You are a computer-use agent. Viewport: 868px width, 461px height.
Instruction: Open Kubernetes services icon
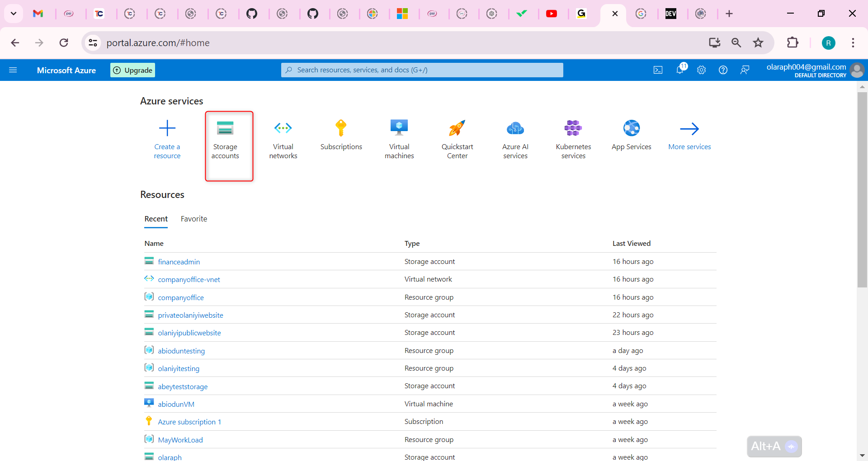click(573, 128)
